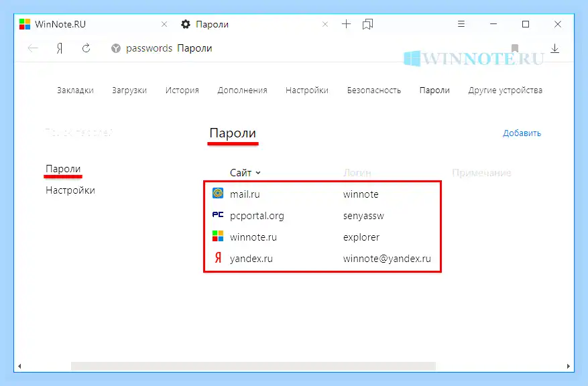Open the Дополнения section
The height and width of the screenshot is (386, 588).
242,90
